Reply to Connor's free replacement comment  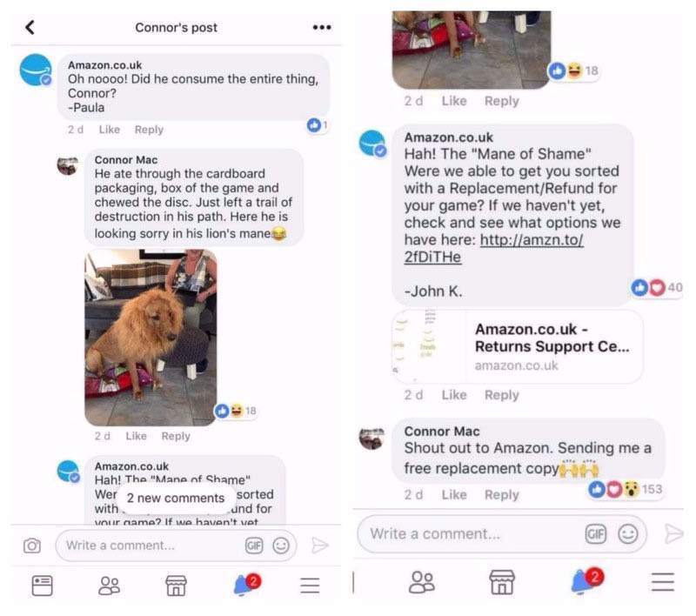click(501, 495)
